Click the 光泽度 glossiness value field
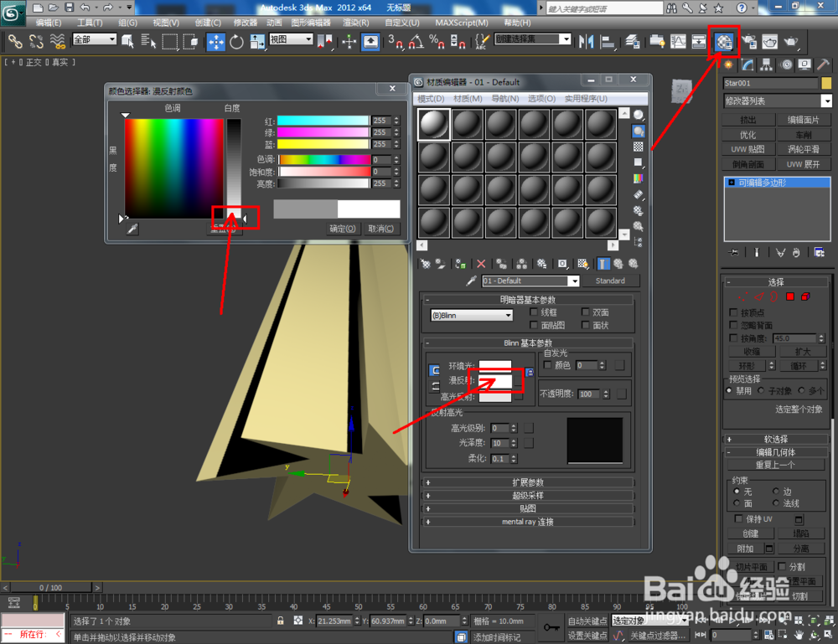This screenshot has width=838, height=644. point(499,443)
